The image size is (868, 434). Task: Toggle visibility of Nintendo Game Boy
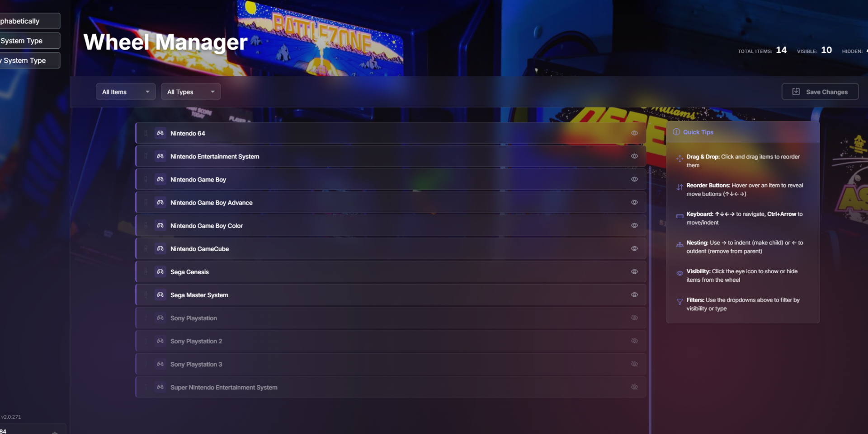click(x=634, y=179)
